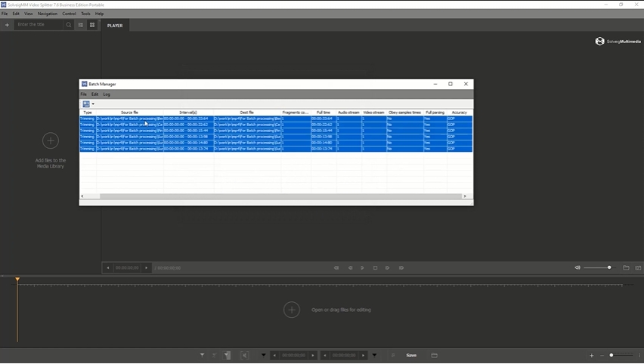Select the task with interval ending 00:00:14:80
The height and width of the screenshot is (364, 644).
[276, 143]
